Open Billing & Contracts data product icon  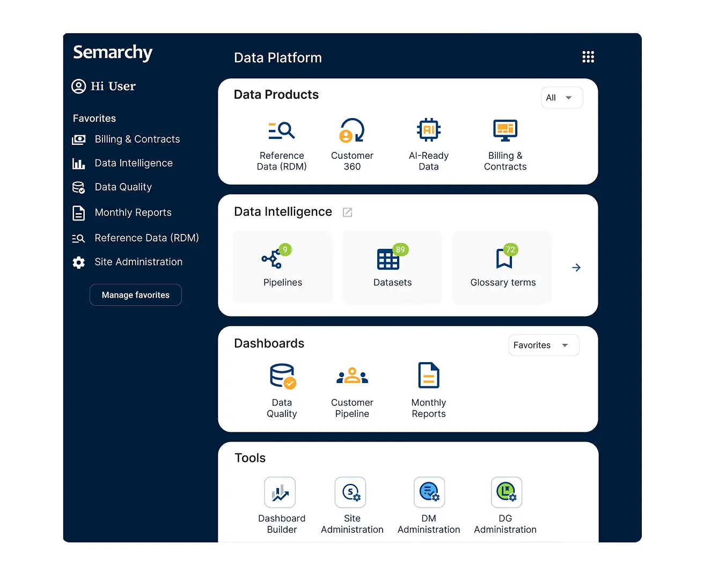505,130
